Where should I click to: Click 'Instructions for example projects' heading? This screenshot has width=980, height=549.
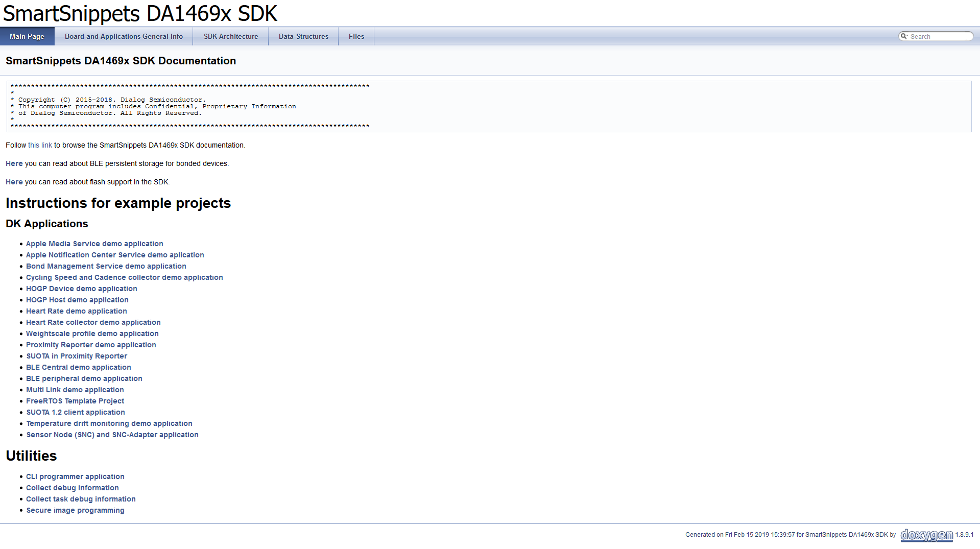tap(118, 203)
